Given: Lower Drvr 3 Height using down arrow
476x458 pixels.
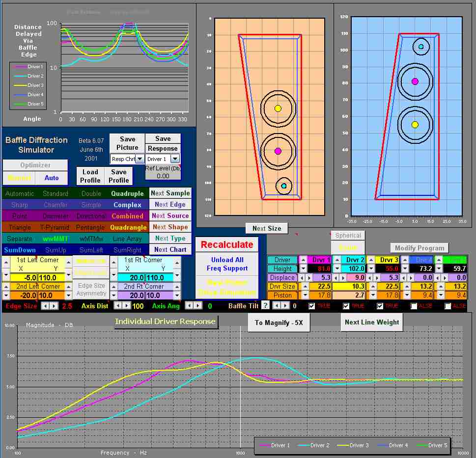Looking at the screenshot, I should pos(371,269).
